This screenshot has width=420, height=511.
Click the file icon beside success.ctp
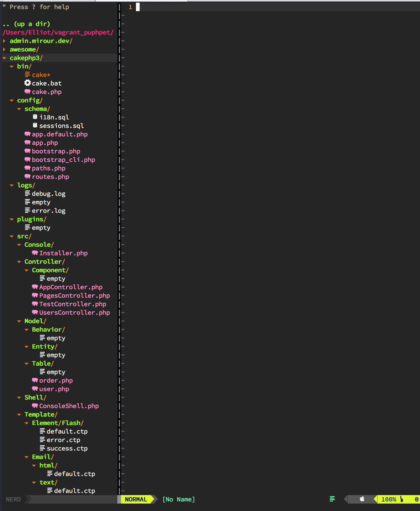click(42, 448)
